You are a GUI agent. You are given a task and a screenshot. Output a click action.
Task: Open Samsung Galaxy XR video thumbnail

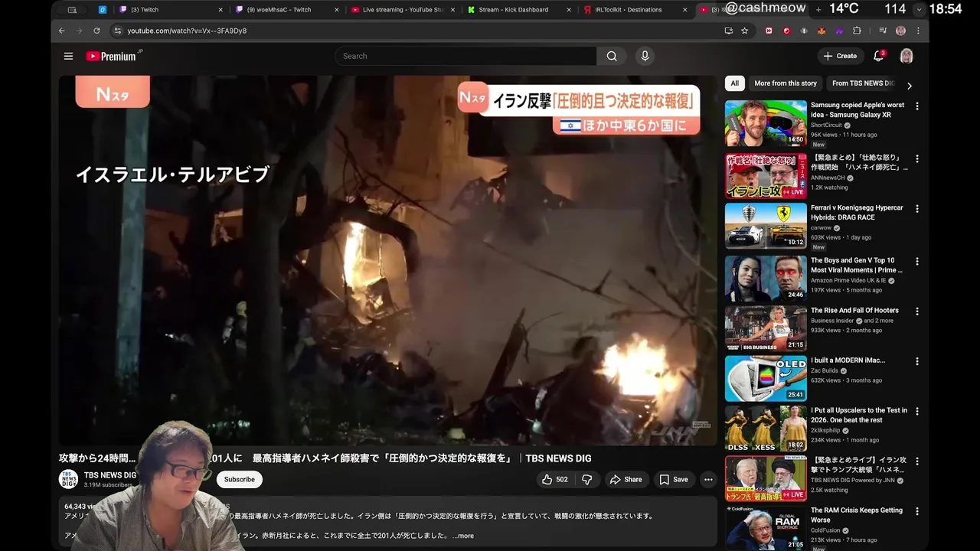[766, 123]
